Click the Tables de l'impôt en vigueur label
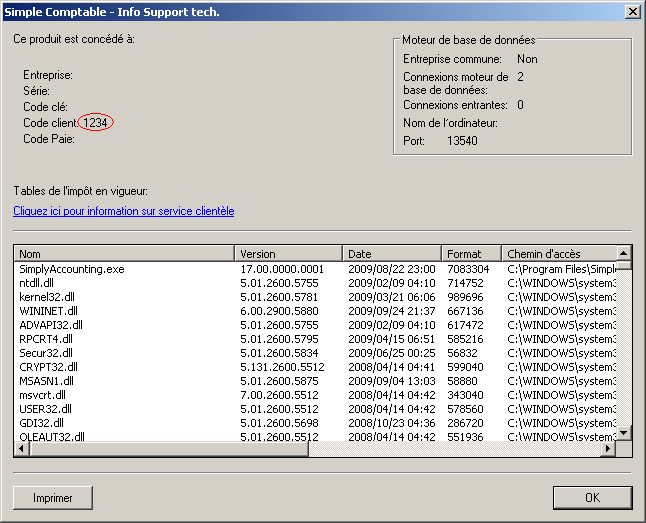 (80, 191)
